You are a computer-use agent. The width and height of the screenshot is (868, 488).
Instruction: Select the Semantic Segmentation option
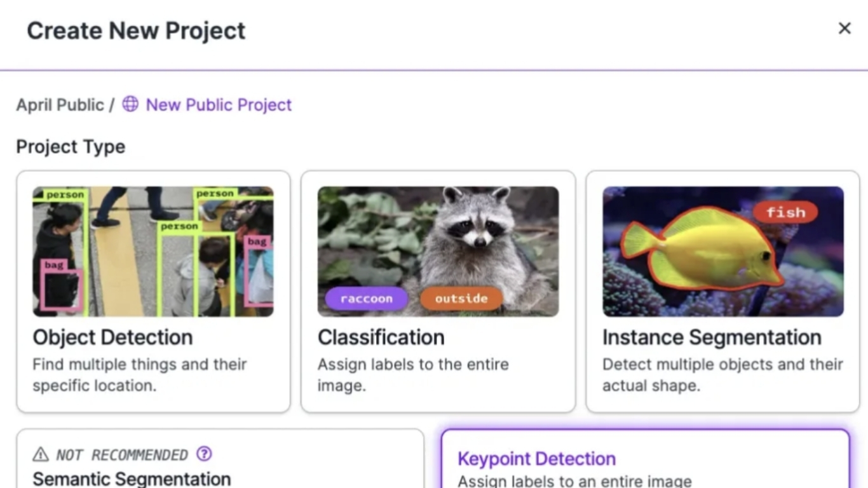point(132,478)
